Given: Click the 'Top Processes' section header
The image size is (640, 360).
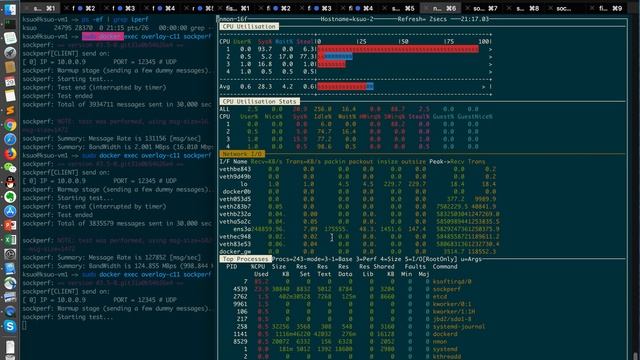Looking at the screenshot, I should tap(245, 259).
